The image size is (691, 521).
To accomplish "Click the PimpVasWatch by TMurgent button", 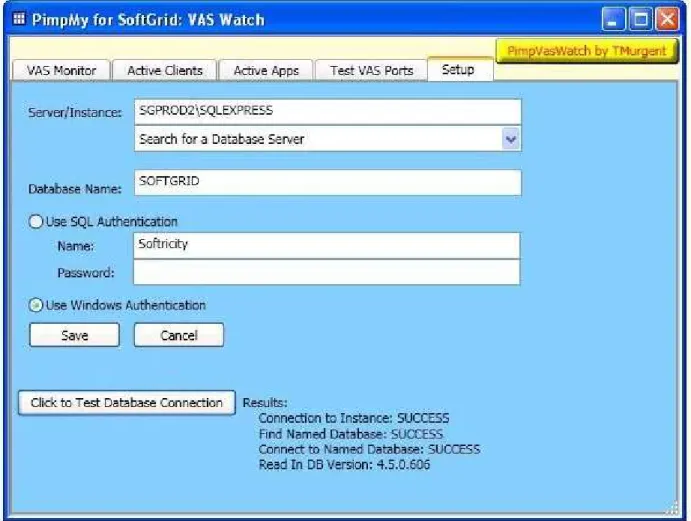I will [587, 51].
